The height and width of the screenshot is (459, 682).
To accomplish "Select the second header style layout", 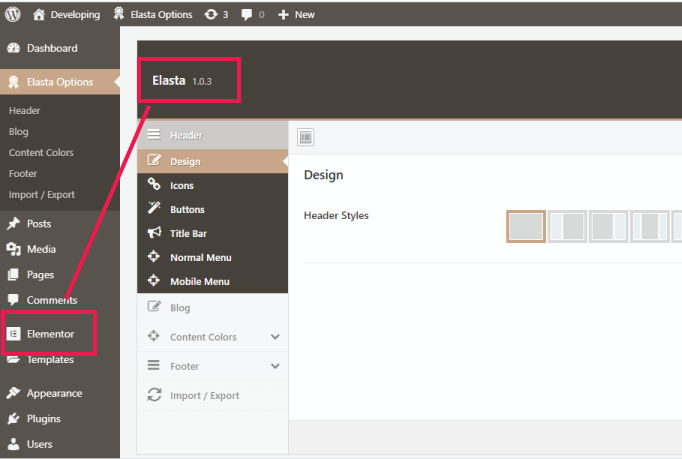I will pyautogui.click(x=567, y=226).
